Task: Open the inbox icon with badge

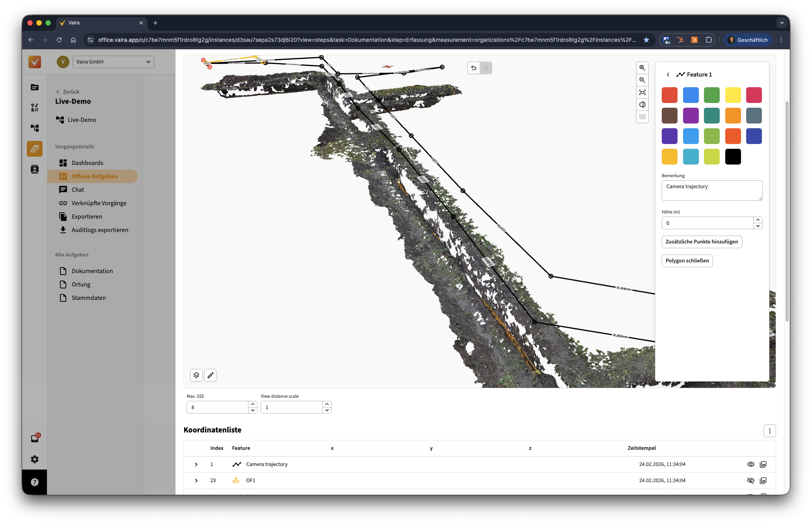Action: (35, 439)
